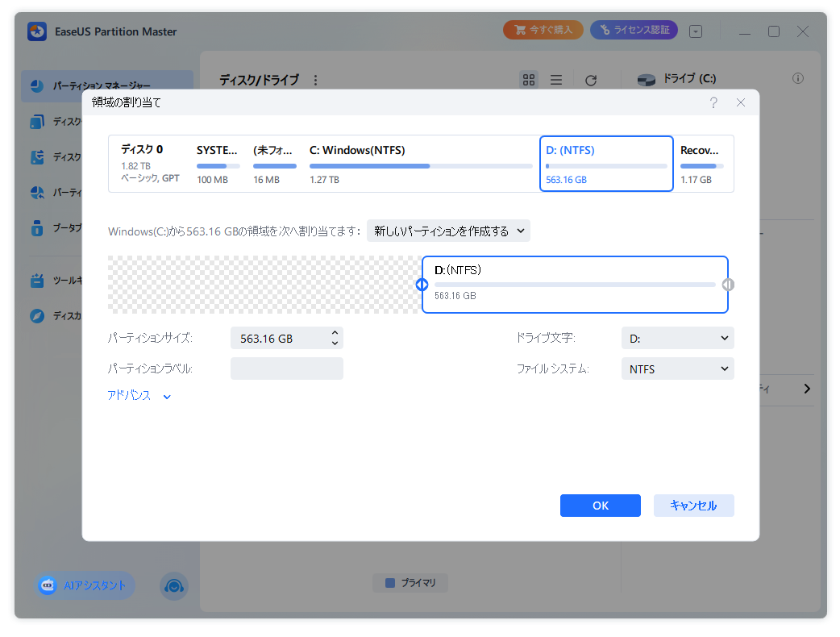The width and height of the screenshot is (840, 637).
Task: Open the toolkit sidebar icon
Action: (x=37, y=281)
